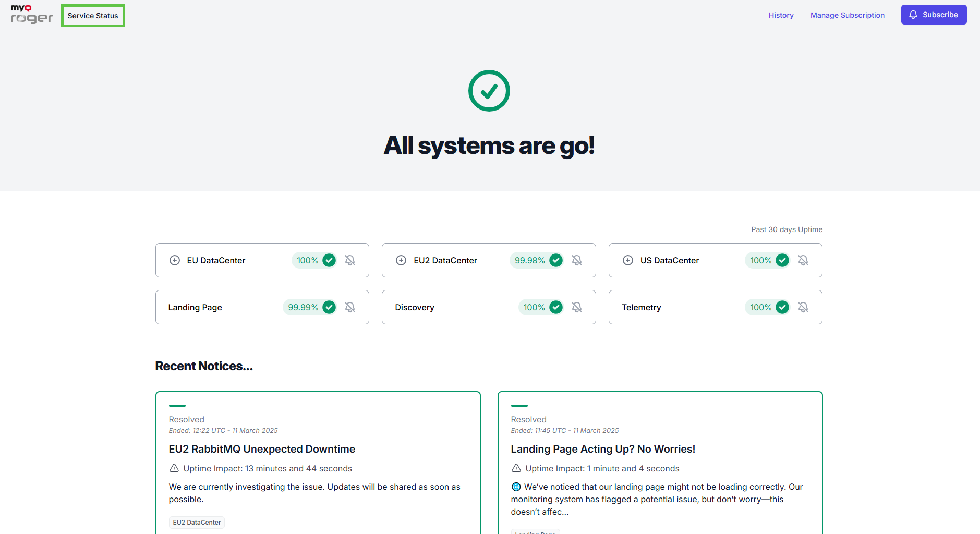
Task: Click the warning triangle on EU2 RabbitMQ notice
Action: (x=174, y=468)
